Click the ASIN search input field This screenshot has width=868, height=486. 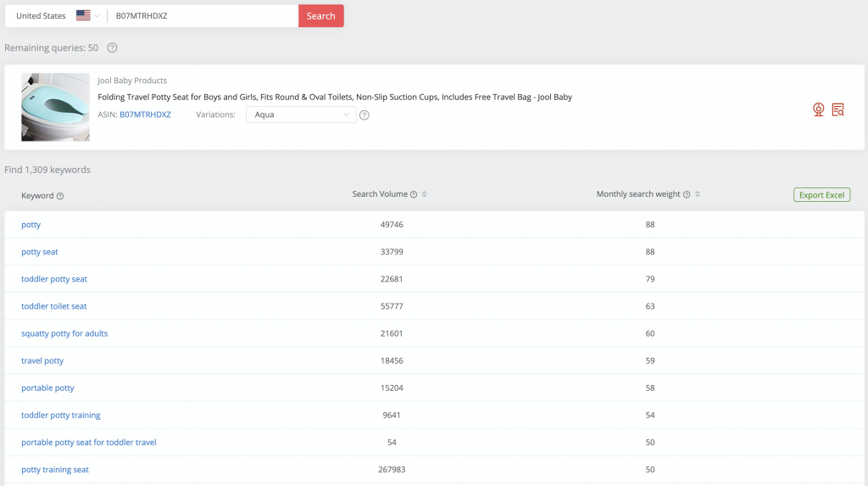pyautogui.click(x=203, y=16)
